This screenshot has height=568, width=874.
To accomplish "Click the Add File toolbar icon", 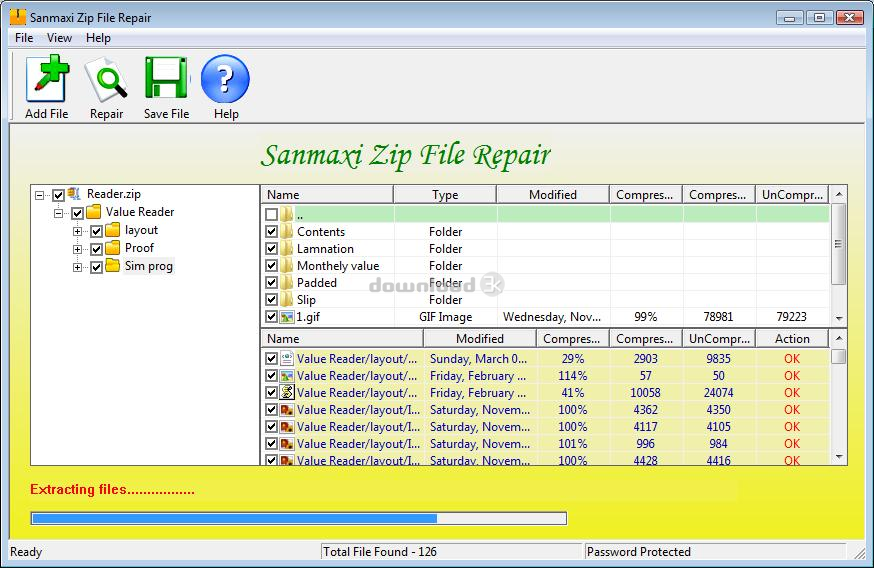I will 46,80.
